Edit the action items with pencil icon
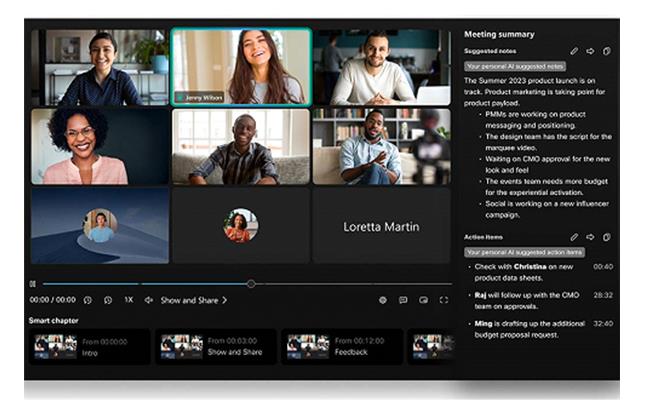645x400 pixels. point(574,237)
